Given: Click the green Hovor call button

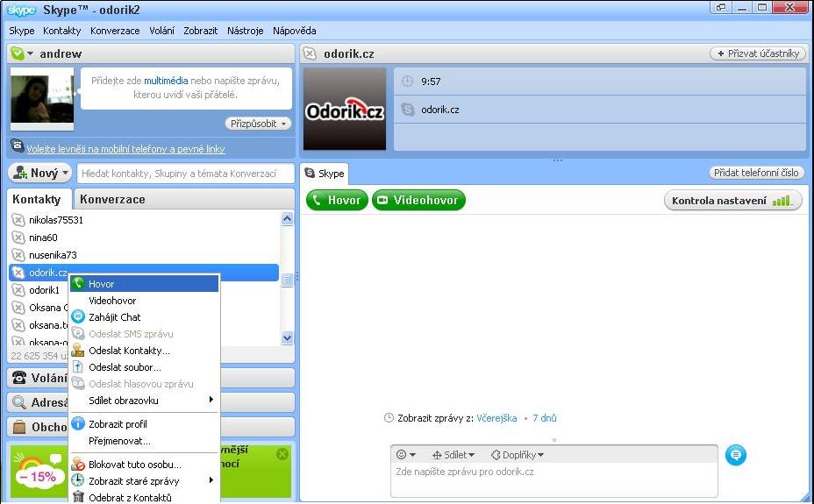Looking at the screenshot, I should point(337,200).
